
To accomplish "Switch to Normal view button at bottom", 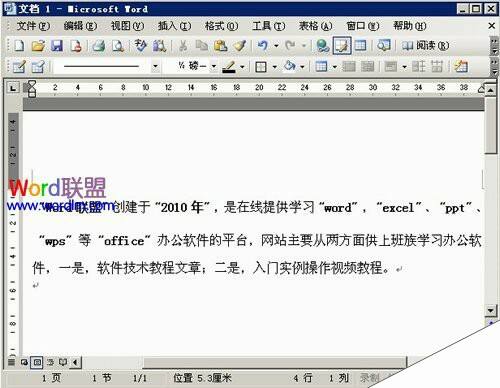I will point(11,362).
